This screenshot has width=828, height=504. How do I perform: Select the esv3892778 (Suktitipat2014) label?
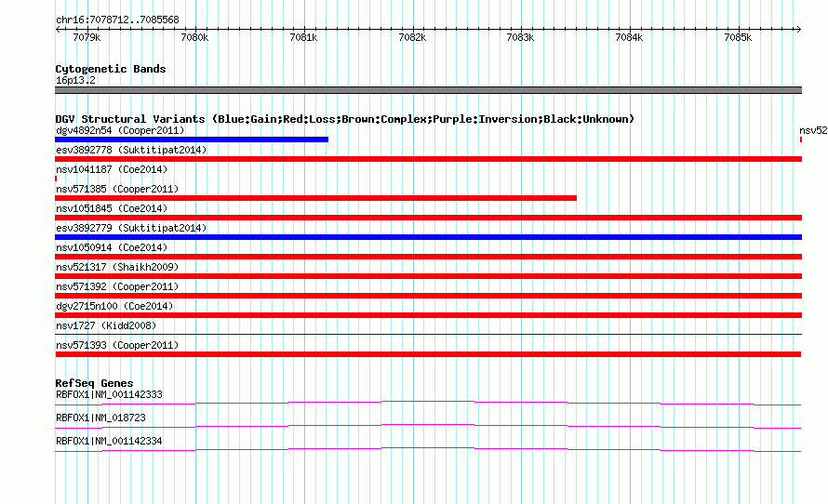click(x=131, y=150)
